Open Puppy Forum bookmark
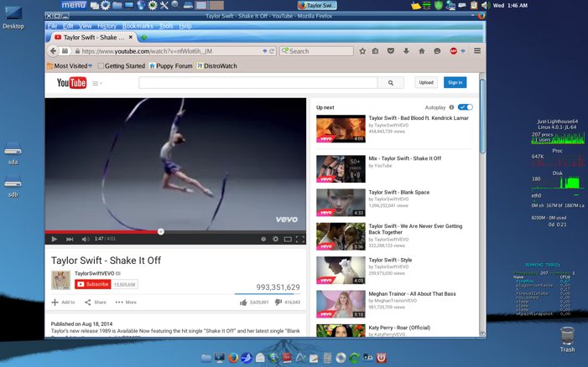 tap(171, 66)
